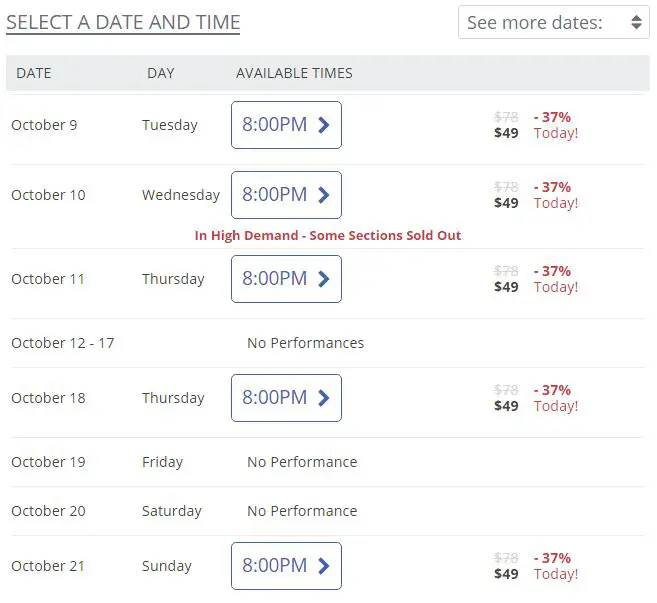Click the $49 price for October 9
The image size is (657, 603).
coord(506,133)
